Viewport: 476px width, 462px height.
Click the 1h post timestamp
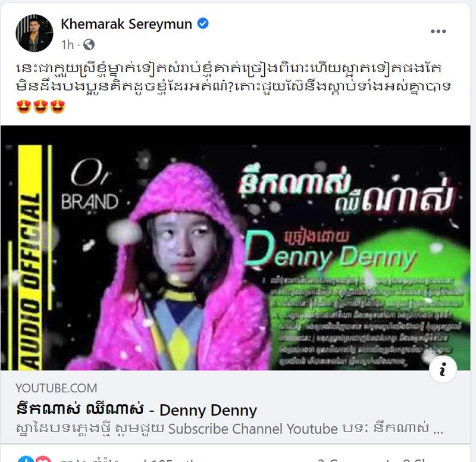(x=67, y=45)
